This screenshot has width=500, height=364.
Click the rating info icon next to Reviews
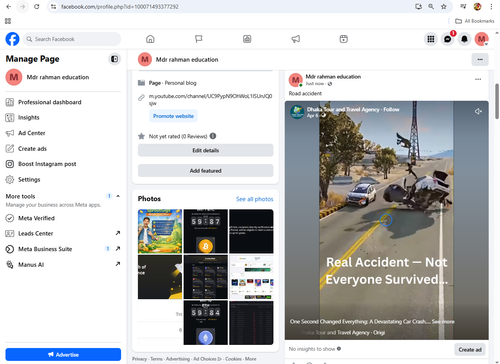click(213, 136)
